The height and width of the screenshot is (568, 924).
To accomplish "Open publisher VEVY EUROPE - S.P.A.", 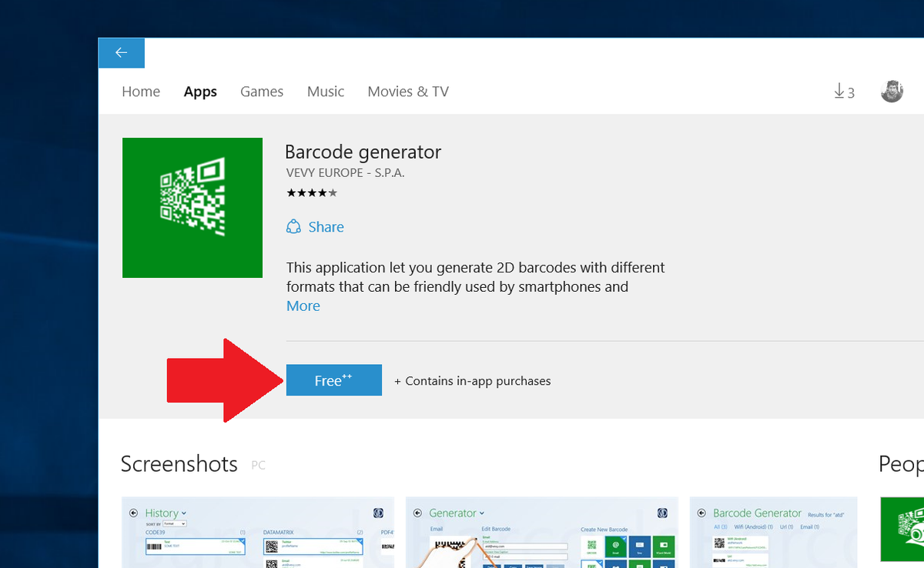I will coord(345,172).
